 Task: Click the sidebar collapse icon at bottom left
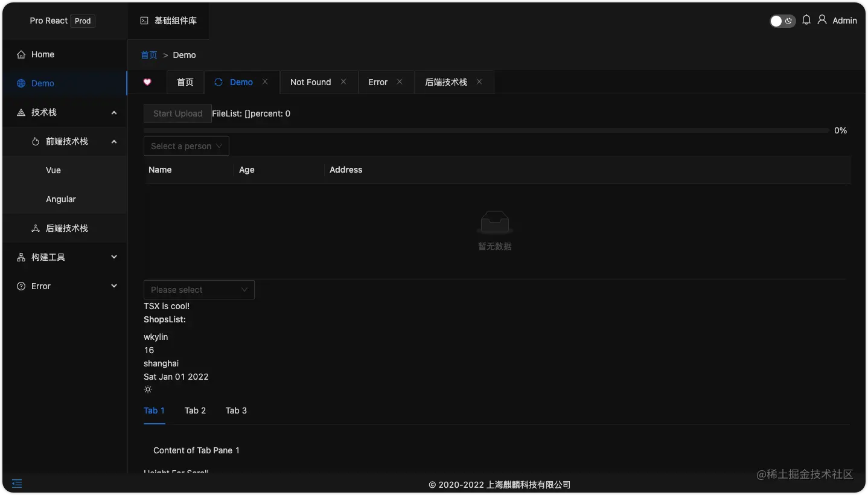point(17,484)
